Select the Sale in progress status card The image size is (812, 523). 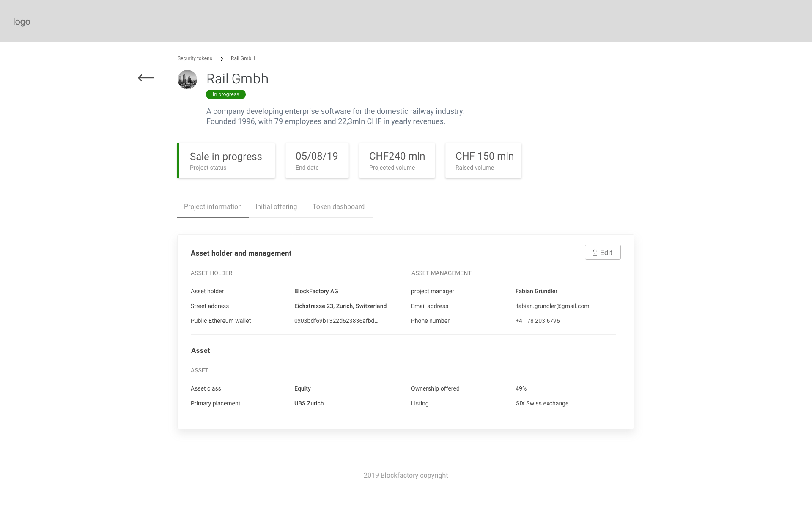226,160
